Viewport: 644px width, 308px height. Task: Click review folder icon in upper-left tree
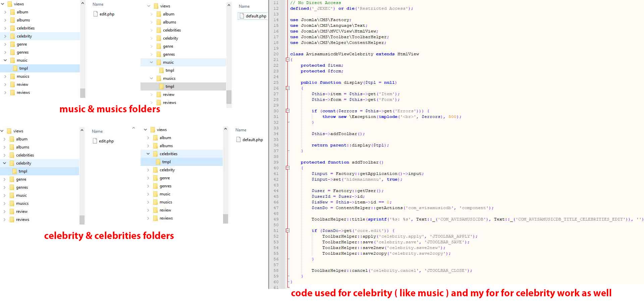(12, 84)
